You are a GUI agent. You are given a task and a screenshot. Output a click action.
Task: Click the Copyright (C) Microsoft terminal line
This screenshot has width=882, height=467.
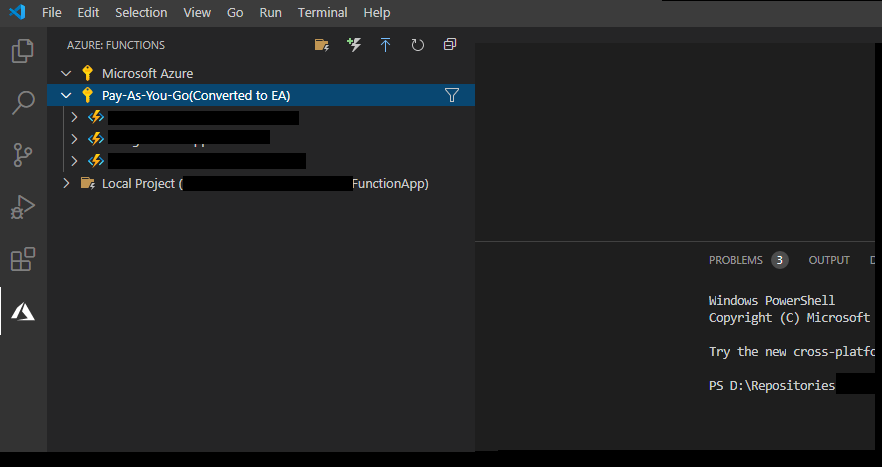(789, 317)
